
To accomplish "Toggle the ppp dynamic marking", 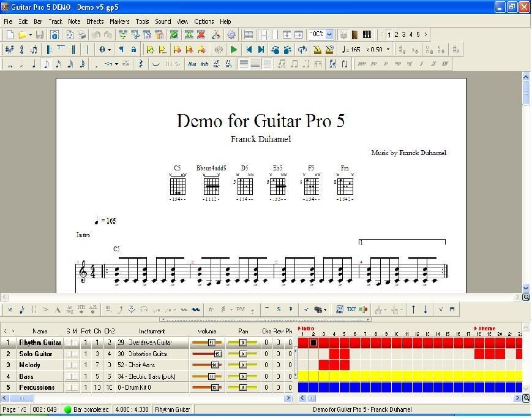I will (x=362, y=64).
